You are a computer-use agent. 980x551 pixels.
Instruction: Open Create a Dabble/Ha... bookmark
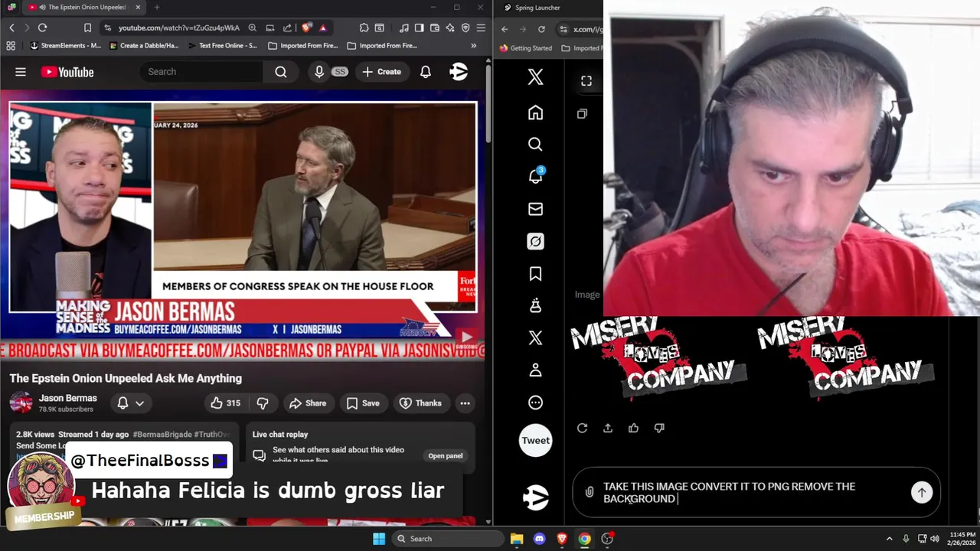click(x=144, y=46)
